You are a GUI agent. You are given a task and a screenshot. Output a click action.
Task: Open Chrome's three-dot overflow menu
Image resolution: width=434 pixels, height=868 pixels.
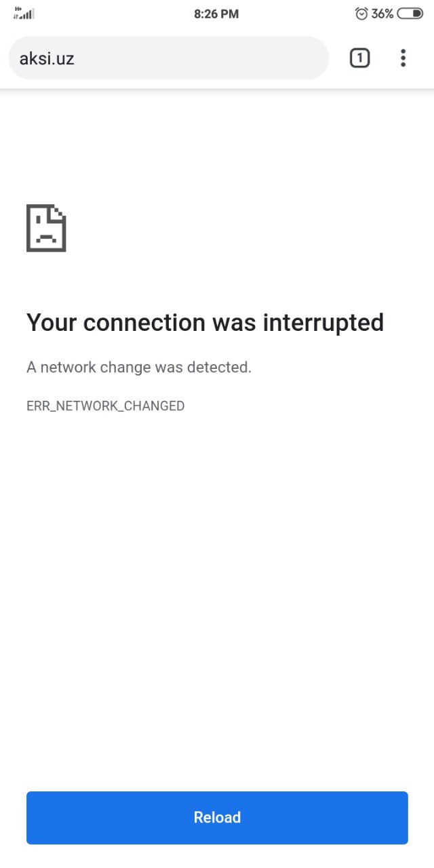point(403,58)
